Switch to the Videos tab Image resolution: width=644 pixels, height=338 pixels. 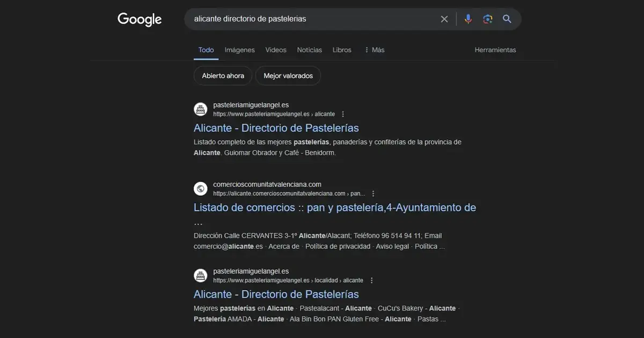tap(276, 50)
